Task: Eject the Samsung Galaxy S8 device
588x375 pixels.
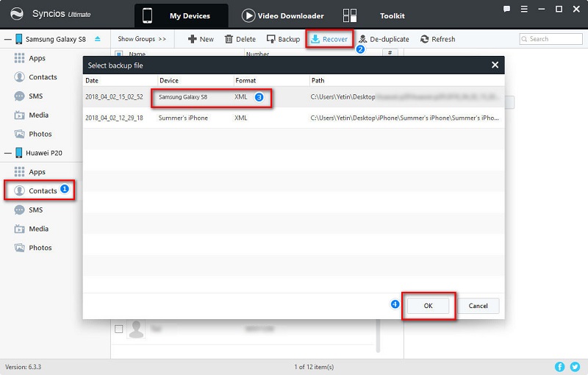Action: (98, 39)
